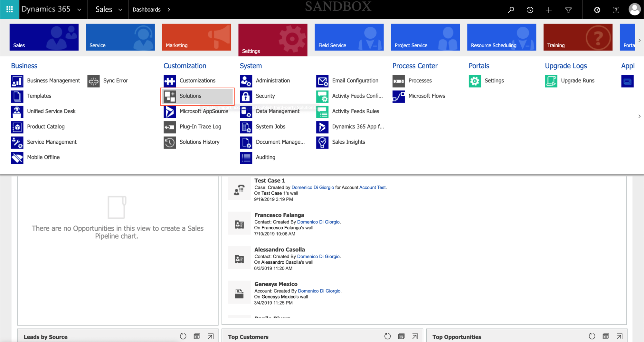Image resolution: width=644 pixels, height=342 pixels.
Task: Open the app launcher waffle icon
Action: (10, 9)
